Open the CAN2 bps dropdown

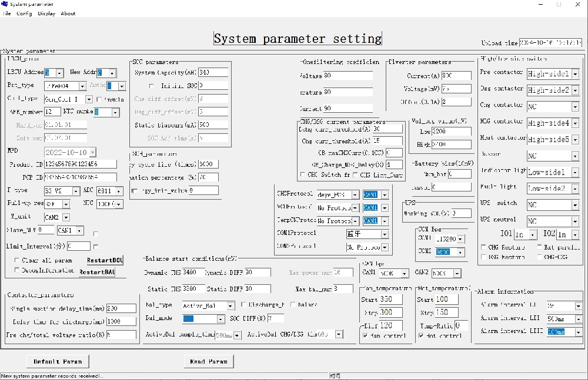(457, 274)
